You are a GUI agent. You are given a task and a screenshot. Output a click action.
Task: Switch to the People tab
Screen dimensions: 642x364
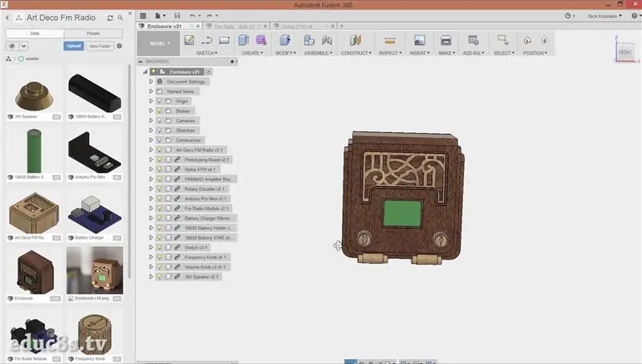coord(93,34)
